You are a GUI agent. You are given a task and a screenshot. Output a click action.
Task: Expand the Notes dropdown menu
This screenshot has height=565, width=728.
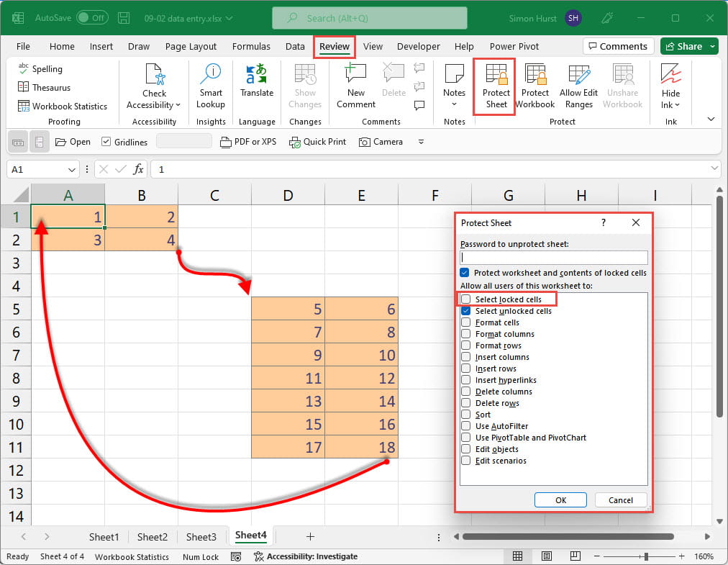pyautogui.click(x=454, y=104)
